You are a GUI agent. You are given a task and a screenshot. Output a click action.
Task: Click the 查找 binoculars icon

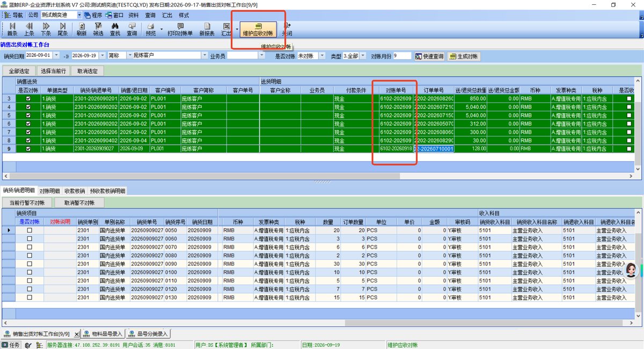[115, 29]
